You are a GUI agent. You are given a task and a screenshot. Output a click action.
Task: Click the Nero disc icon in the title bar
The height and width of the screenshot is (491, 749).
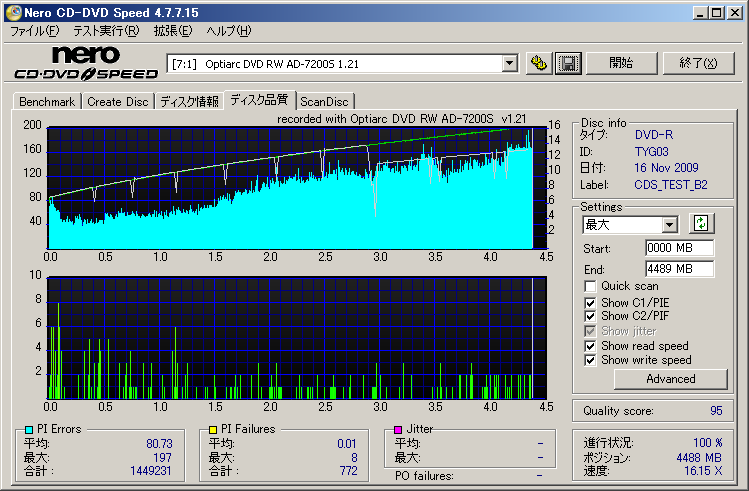click(13, 12)
